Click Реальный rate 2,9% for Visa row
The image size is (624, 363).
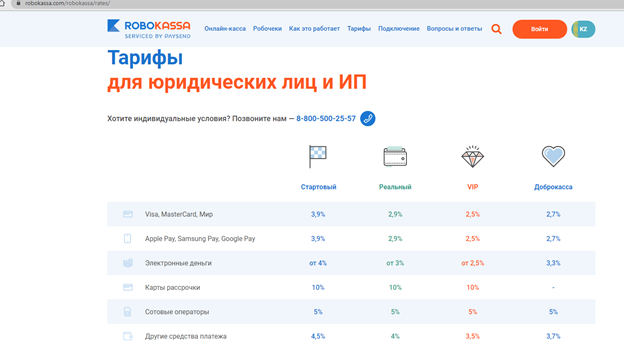point(395,214)
